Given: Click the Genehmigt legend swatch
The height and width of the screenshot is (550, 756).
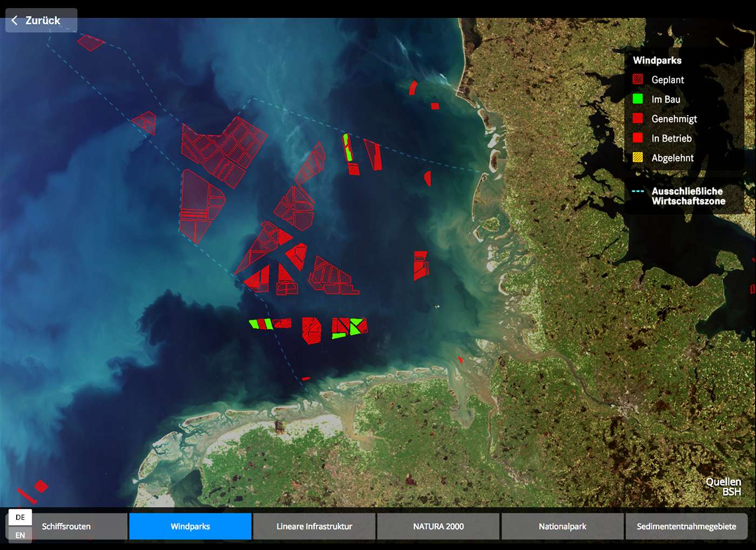Looking at the screenshot, I should pos(638,119).
